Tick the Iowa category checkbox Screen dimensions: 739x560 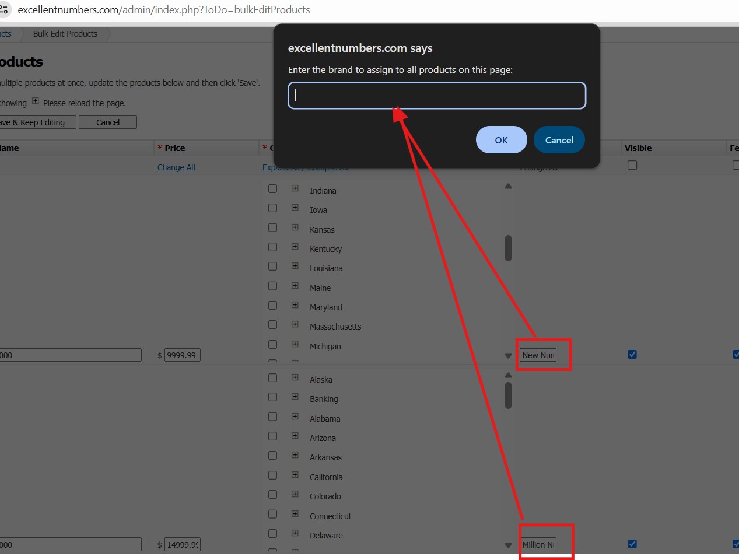click(x=272, y=208)
